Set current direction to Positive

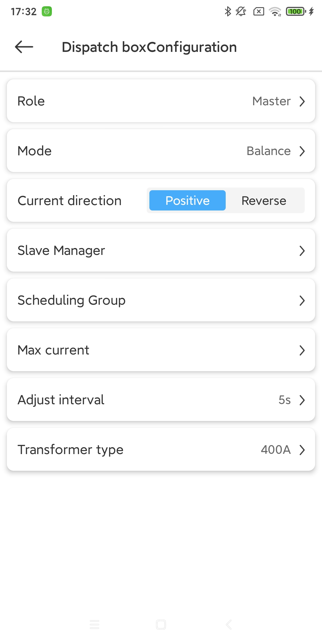(x=187, y=200)
